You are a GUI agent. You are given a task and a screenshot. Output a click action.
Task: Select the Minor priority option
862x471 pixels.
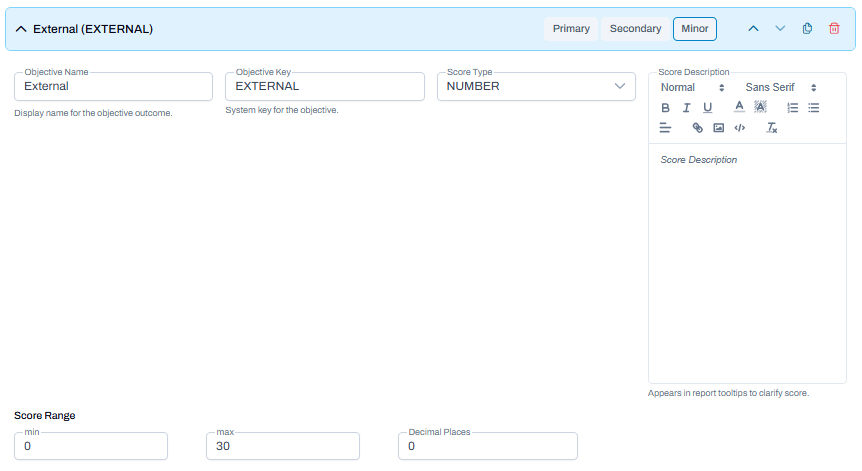pos(695,29)
